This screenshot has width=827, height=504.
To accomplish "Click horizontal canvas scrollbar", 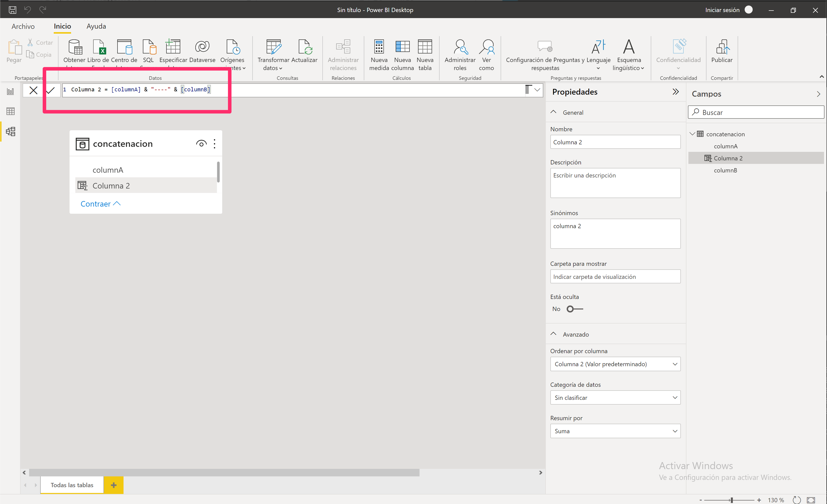I will pos(224,472).
